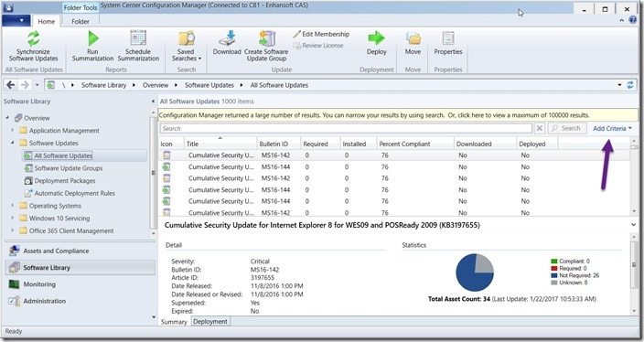The width and height of the screenshot is (644, 342).
Task: Open Schedule Summarization
Action: [x=138, y=46]
